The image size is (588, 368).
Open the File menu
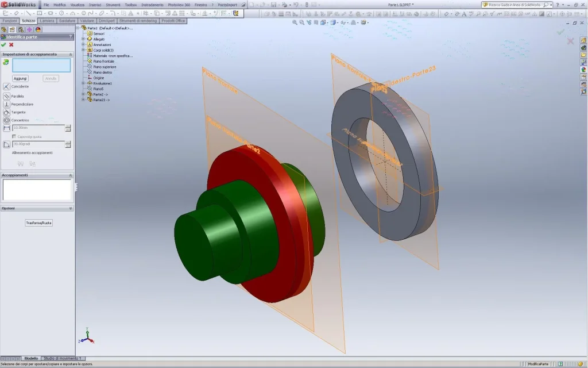(x=46, y=5)
